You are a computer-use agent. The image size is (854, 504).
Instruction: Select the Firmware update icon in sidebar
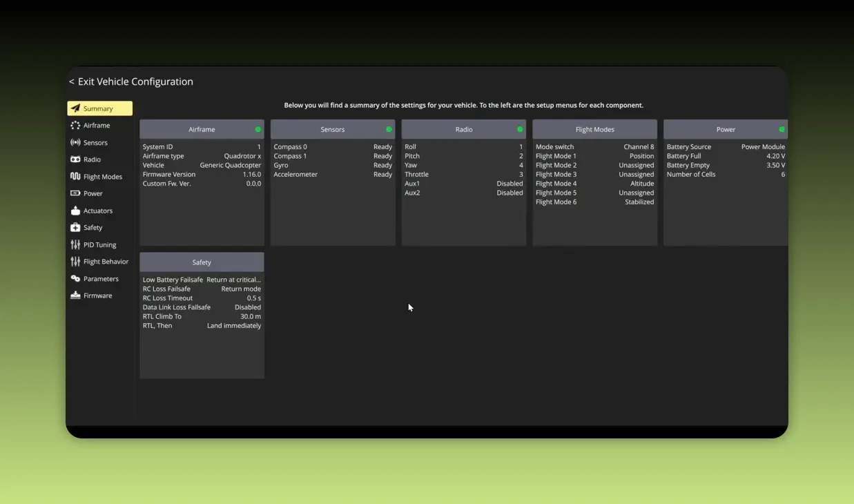coord(76,295)
